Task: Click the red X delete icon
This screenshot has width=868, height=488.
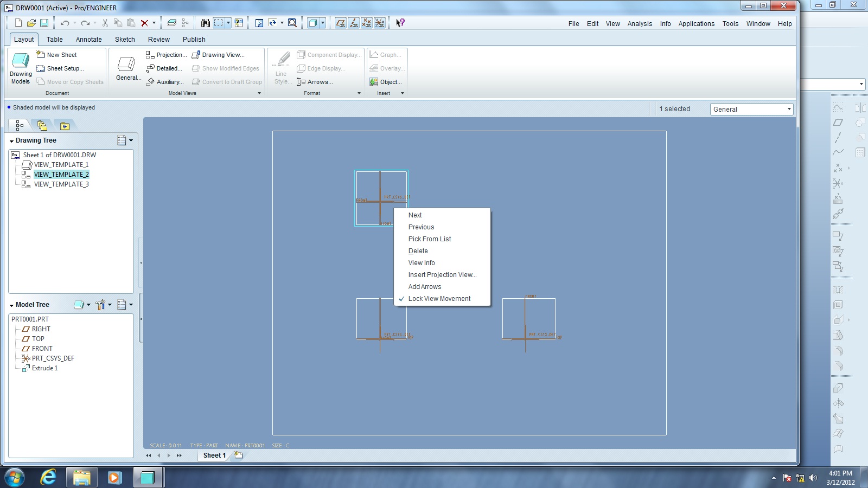Action: (144, 23)
